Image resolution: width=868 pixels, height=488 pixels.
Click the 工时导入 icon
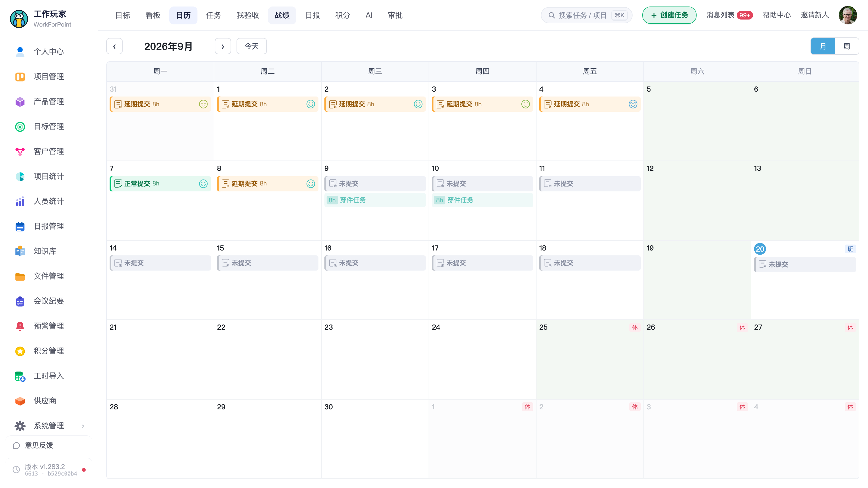20,376
